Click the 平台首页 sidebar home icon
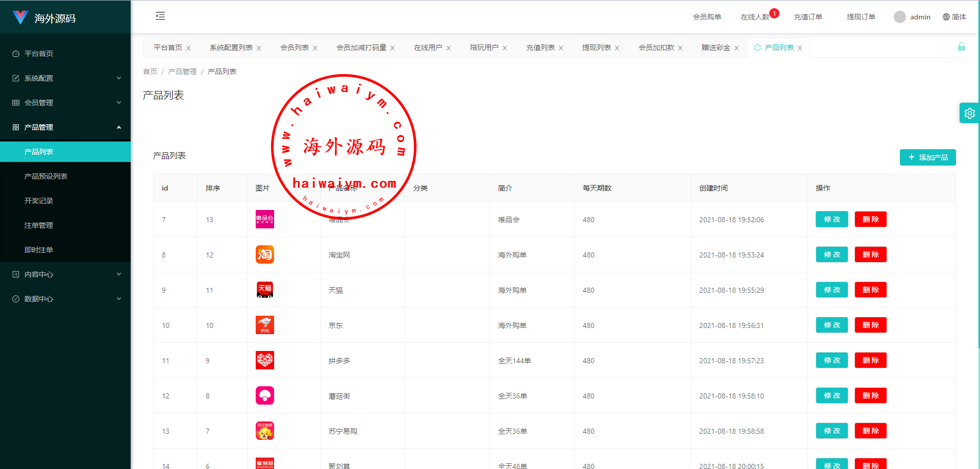The image size is (980, 469). pyautogui.click(x=16, y=54)
